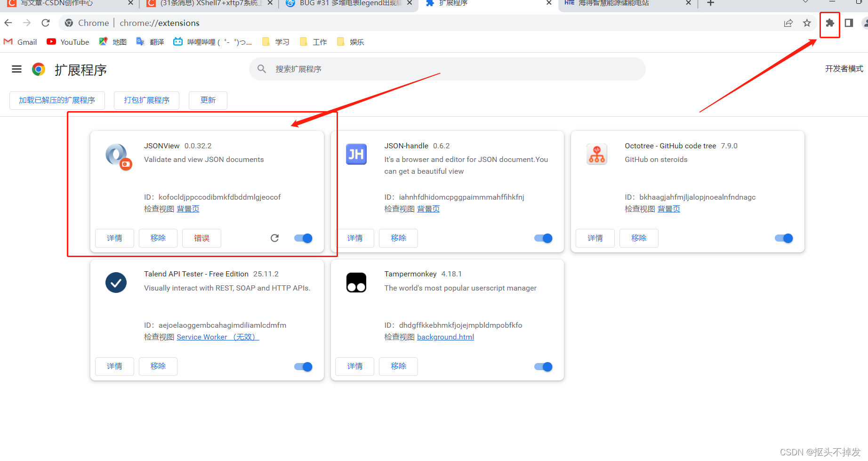Open 详情 details for JSON-handle

click(355, 238)
